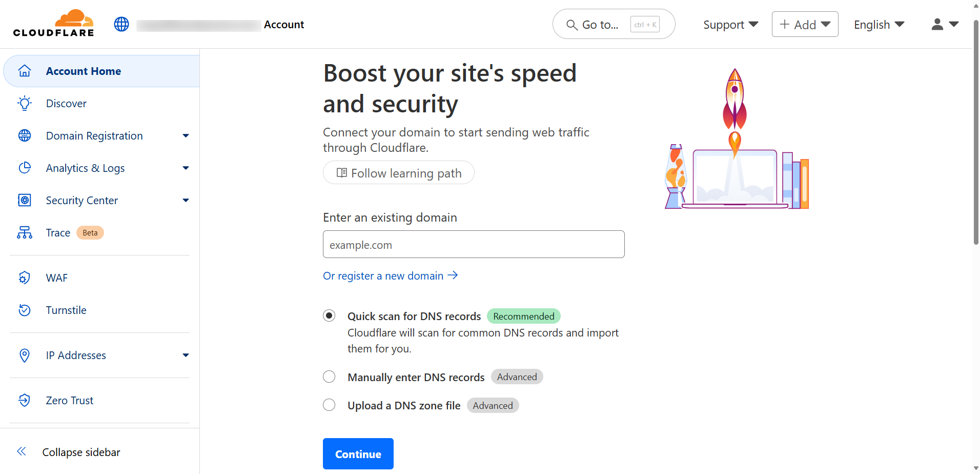Expand the Domain Registration submenu arrow
Viewport: 980px width, 474px height.
click(x=186, y=136)
